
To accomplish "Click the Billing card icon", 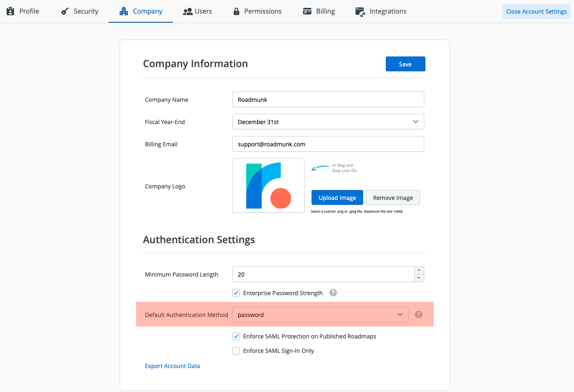I will point(307,11).
